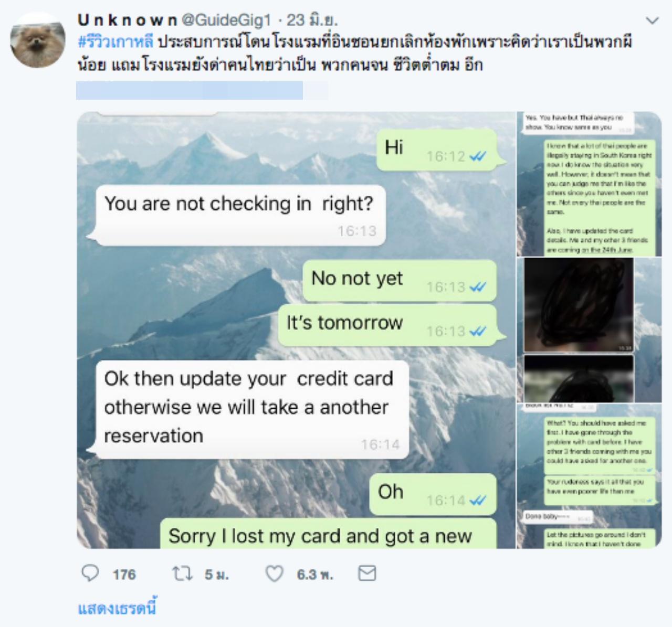The image size is (672, 627).
Task: Open the @GuideGig1 handle link
Action: 226,20
